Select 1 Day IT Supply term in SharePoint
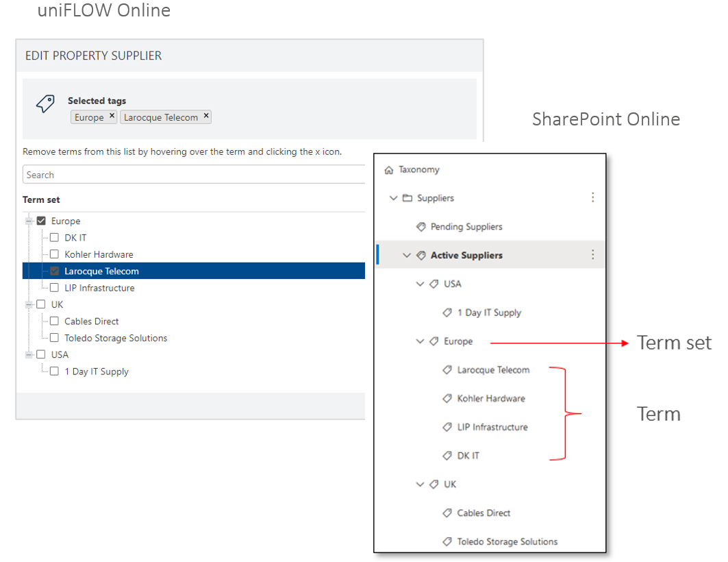The width and height of the screenshot is (728, 562). pos(490,313)
